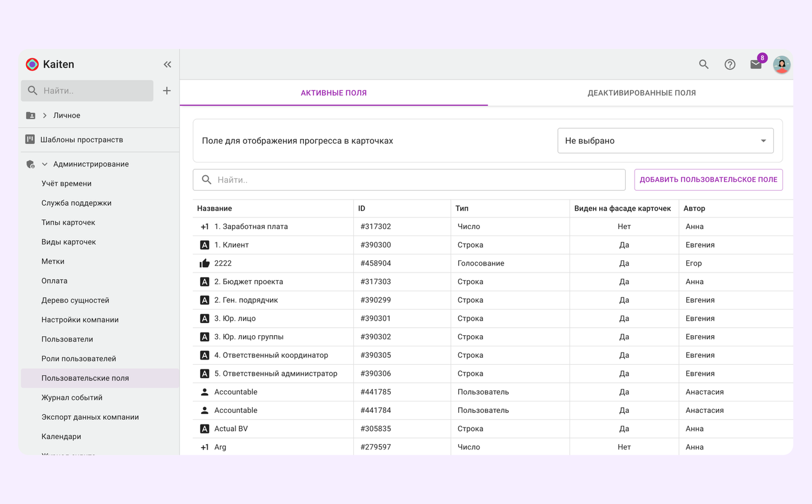812x504 pixels.
Task: Click the thumbs-up icon of field 2222
Action: pos(205,263)
